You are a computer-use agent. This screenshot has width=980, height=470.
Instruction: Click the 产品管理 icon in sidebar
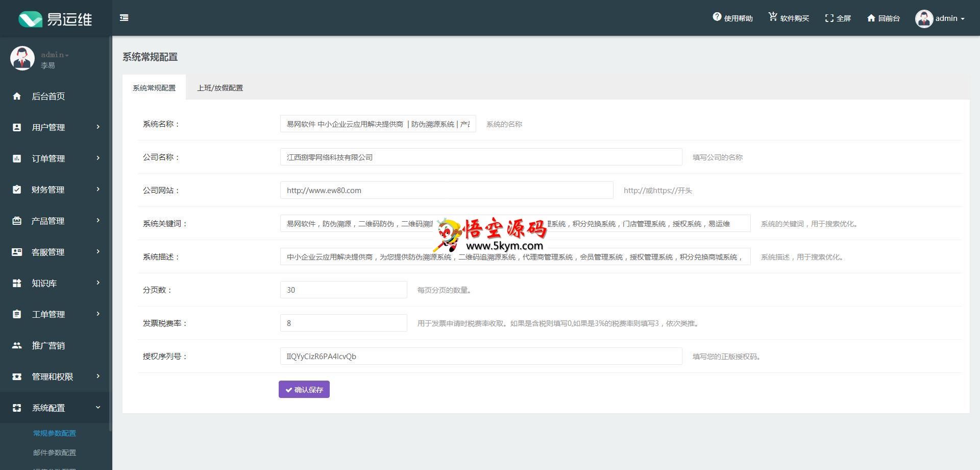tap(17, 221)
